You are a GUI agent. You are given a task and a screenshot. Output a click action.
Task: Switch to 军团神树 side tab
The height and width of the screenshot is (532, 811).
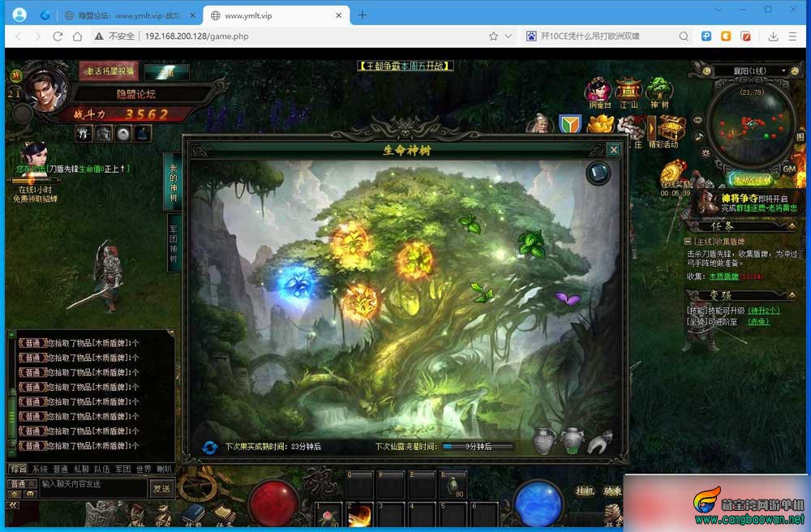[x=173, y=242]
